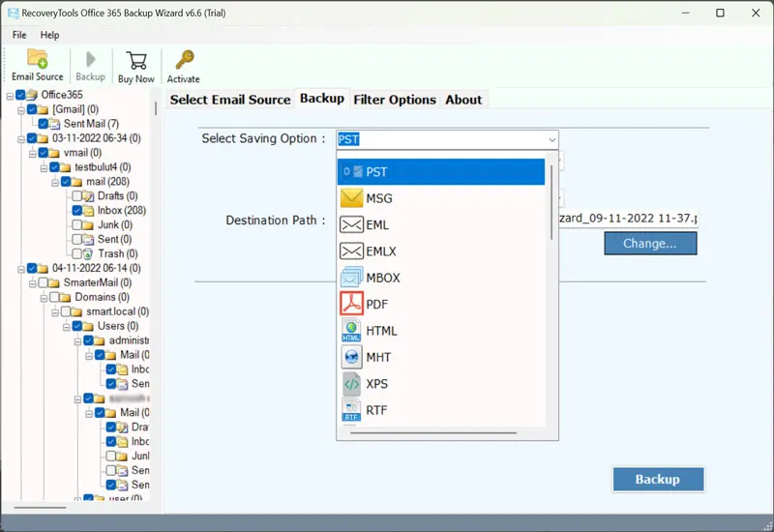The width and height of the screenshot is (774, 532).
Task: Click the Buy Now cart icon
Action: [135, 59]
